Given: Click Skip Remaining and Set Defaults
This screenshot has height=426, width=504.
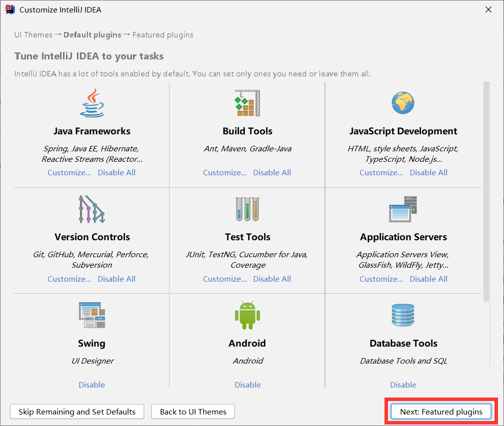Looking at the screenshot, I should tap(77, 412).
